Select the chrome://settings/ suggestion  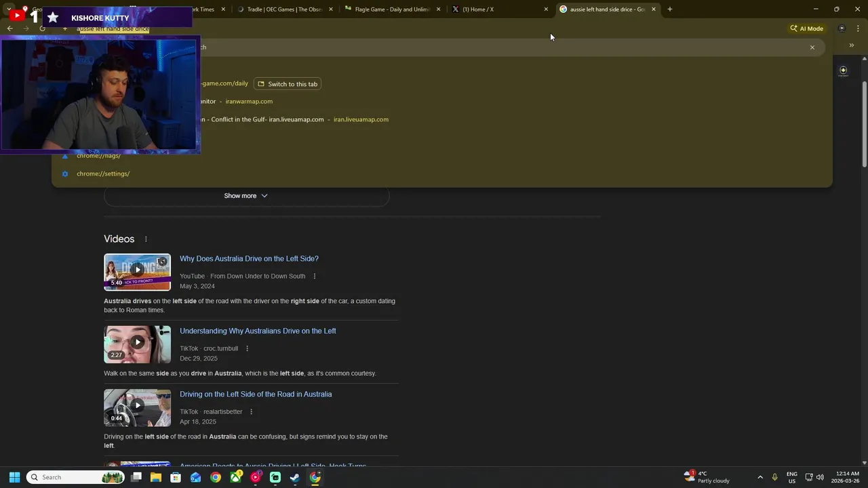(x=103, y=174)
